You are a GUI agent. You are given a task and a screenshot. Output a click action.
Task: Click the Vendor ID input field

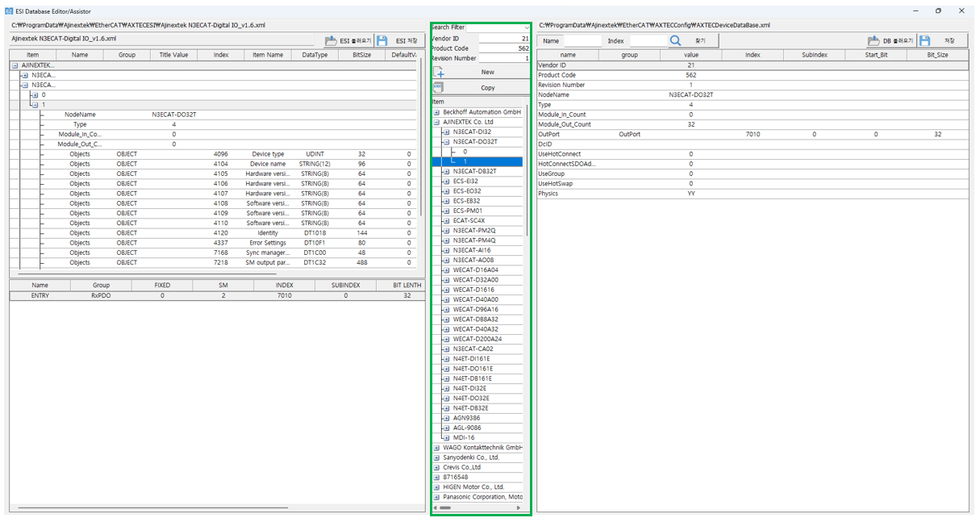point(504,38)
